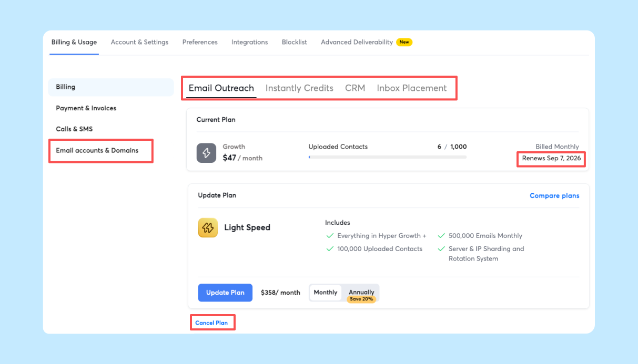Open Advanced Deliverability tab
The width and height of the screenshot is (638, 364).
point(357,42)
